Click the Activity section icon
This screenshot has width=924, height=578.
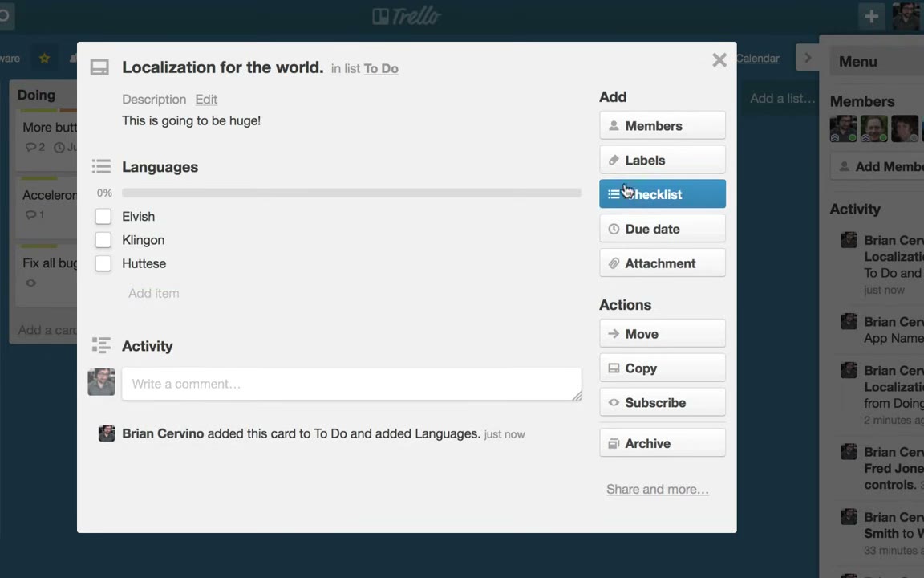click(x=101, y=345)
